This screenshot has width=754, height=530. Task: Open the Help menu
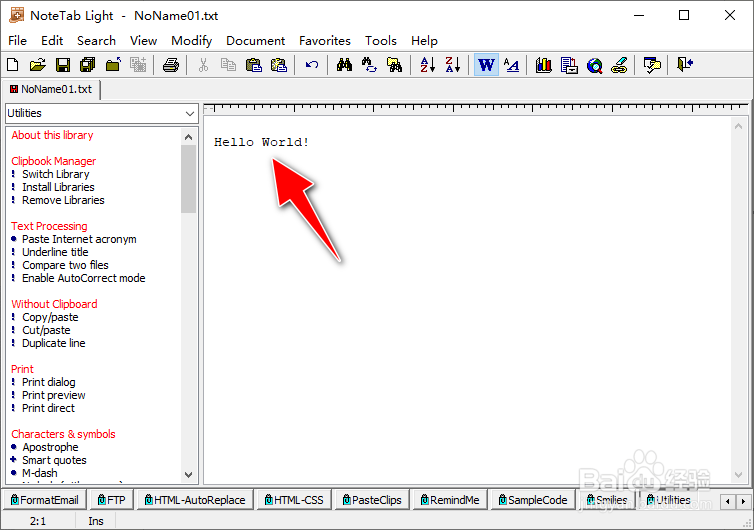click(424, 41)
